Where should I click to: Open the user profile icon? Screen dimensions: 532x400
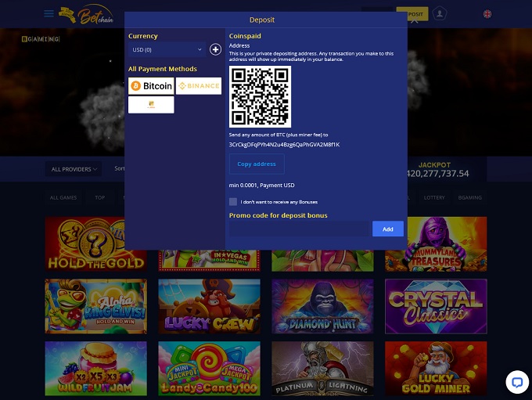tap(440, 13)
